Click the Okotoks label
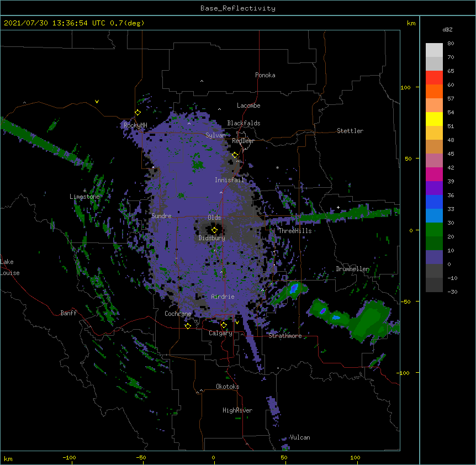The image size is (476, 465). (x=228, y=387)
